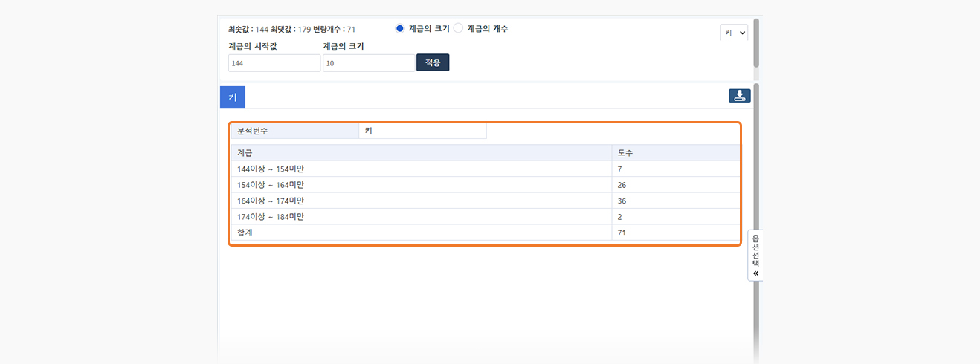Click the frequency value 36 cell

675,201
